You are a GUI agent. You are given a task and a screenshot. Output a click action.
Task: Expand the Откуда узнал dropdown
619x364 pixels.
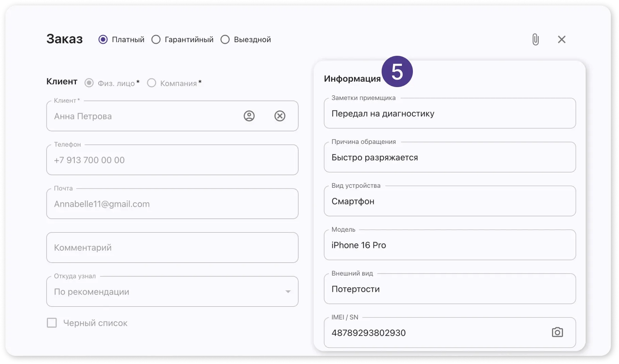coord(288,291)
